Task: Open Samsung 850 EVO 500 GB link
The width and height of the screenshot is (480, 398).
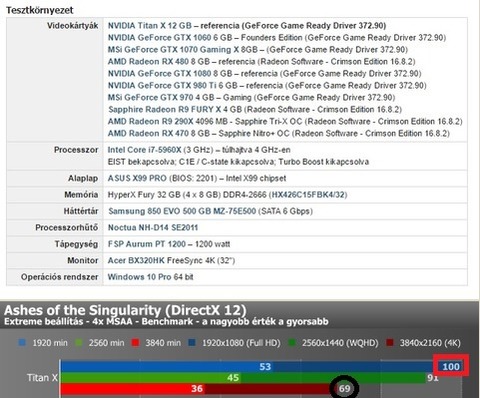Action: (182, 211)
